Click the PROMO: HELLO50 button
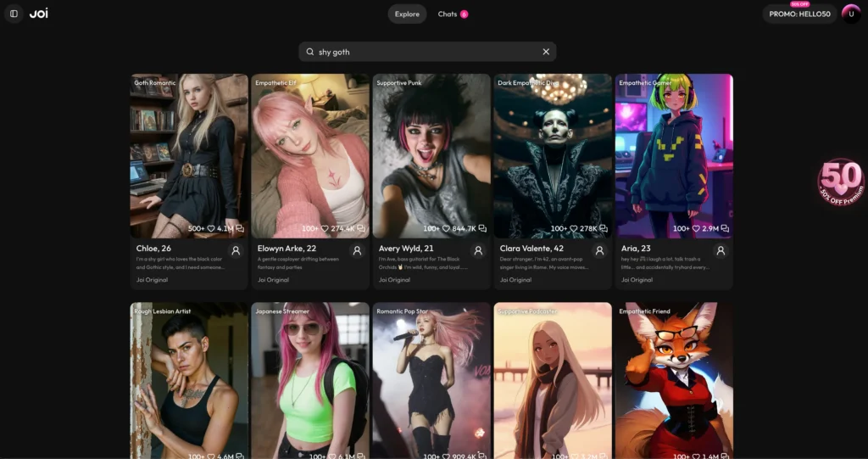 tap(799, 14)
